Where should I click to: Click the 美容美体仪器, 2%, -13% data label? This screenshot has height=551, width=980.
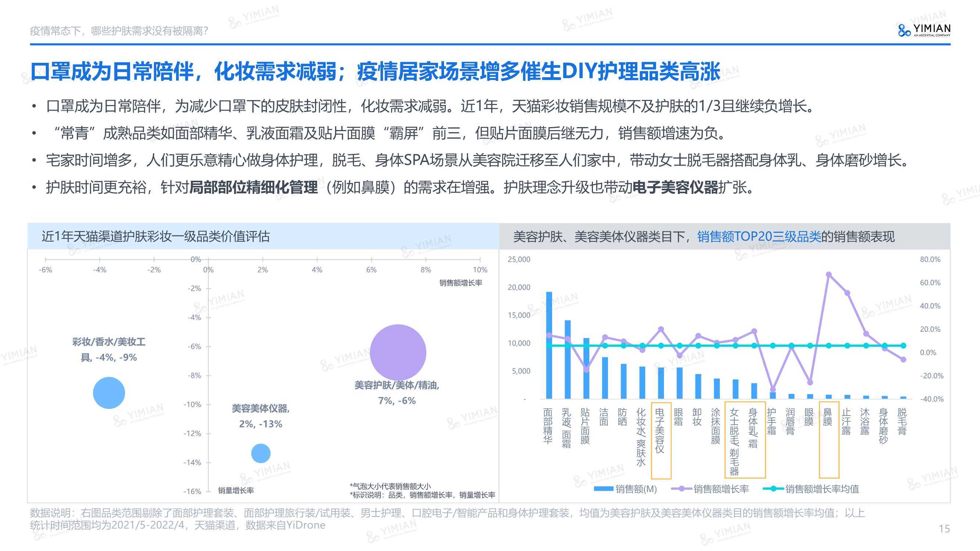(x=261, y=417)
